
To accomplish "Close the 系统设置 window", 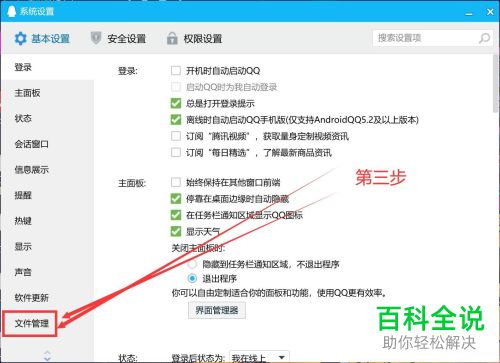I will point(490,12).
